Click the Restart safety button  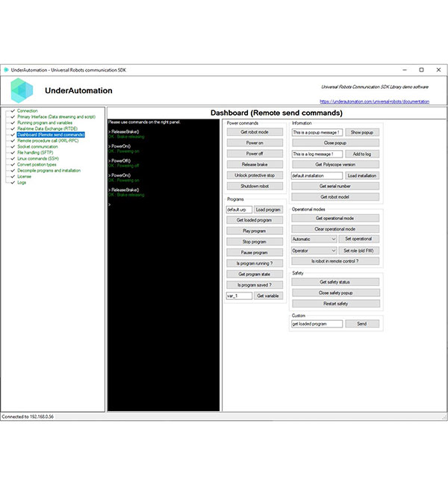(x=336, y=304)
